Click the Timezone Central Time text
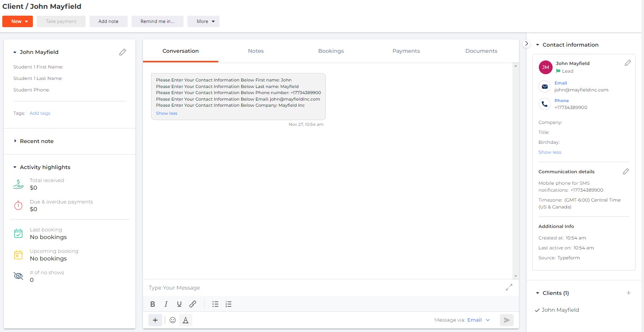Screen dimensions: 644x332 coord(579,203)
